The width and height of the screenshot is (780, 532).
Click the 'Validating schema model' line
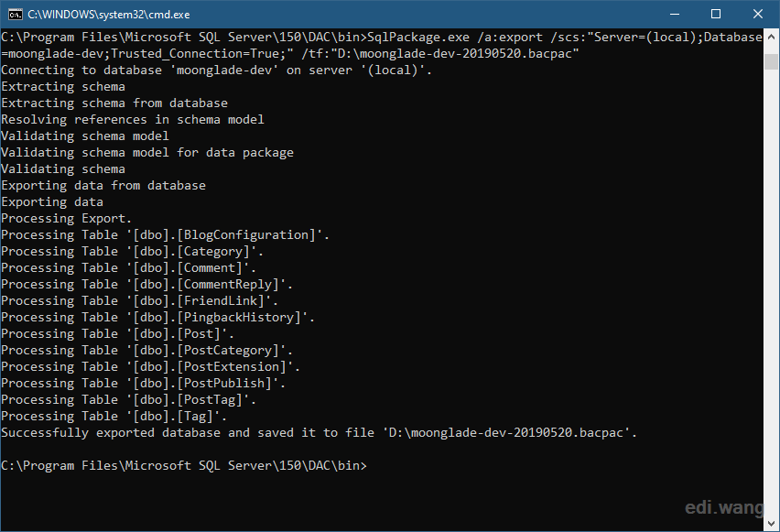pyautogui.click(x=85, y=136)
